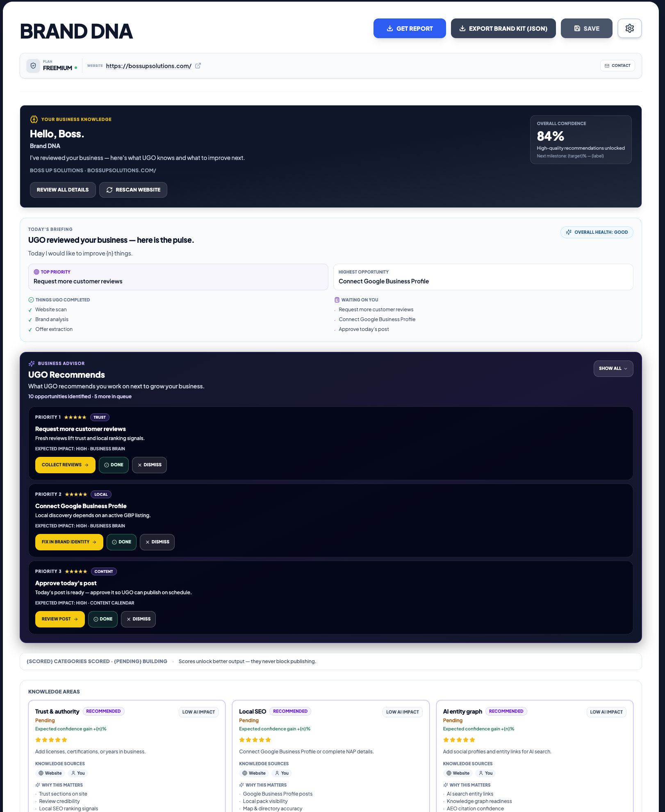Click 'Offer extraction' completed item
This screenshot has height=812, width=665.
coord(54,329)
